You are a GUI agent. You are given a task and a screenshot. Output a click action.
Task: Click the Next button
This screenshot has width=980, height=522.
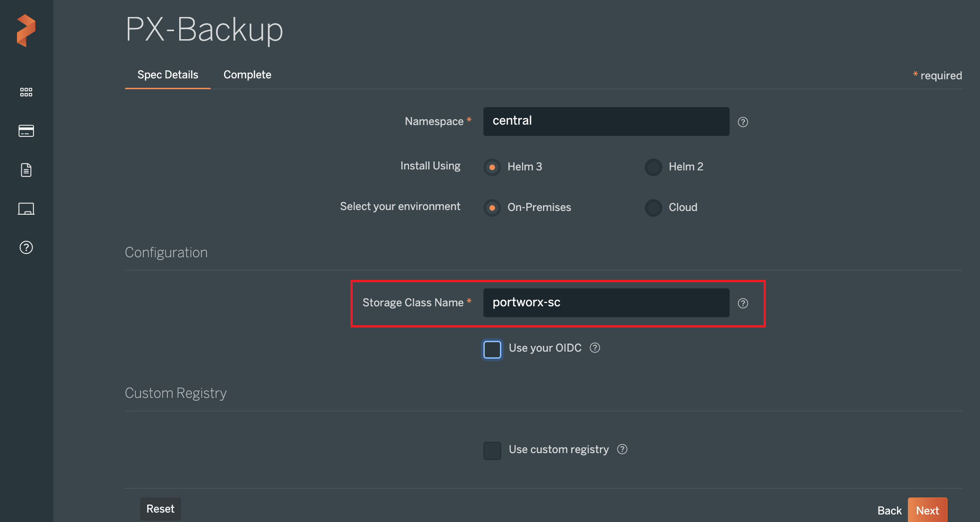[x=927, y=510]
